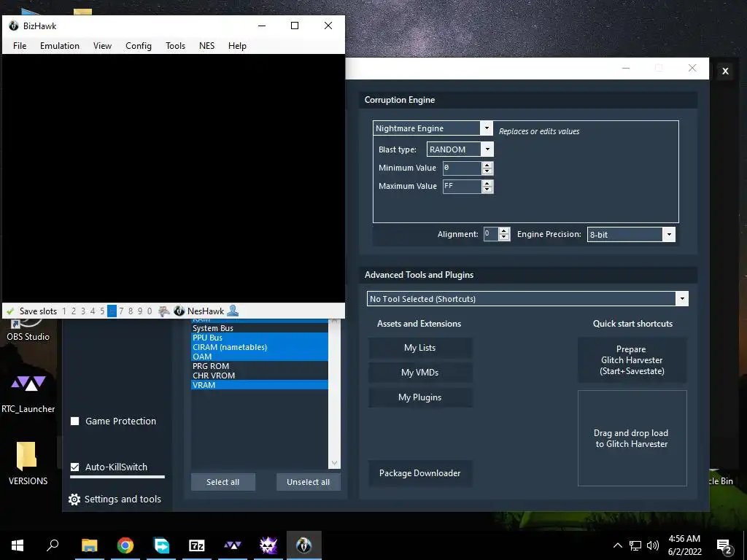Select save slot 7
This screenshot has height=560, width=747.
click(x=121, y=311)
